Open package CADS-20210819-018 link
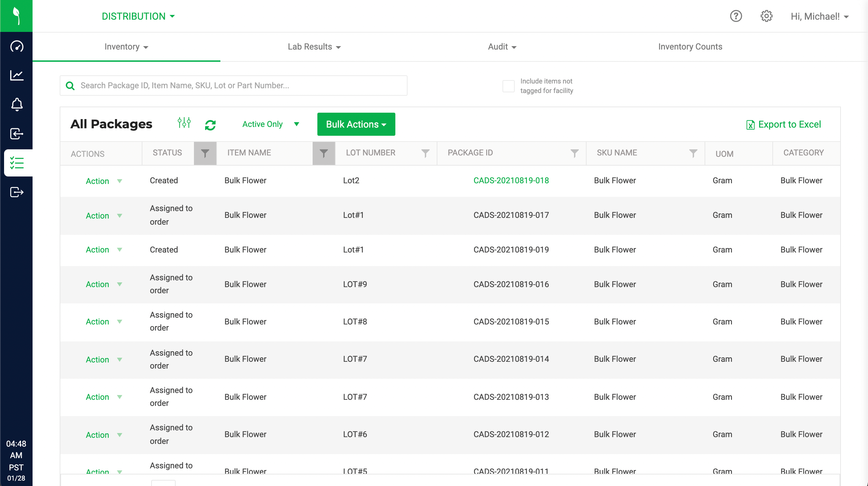The image size is (868, 486). tap(511, 181)
